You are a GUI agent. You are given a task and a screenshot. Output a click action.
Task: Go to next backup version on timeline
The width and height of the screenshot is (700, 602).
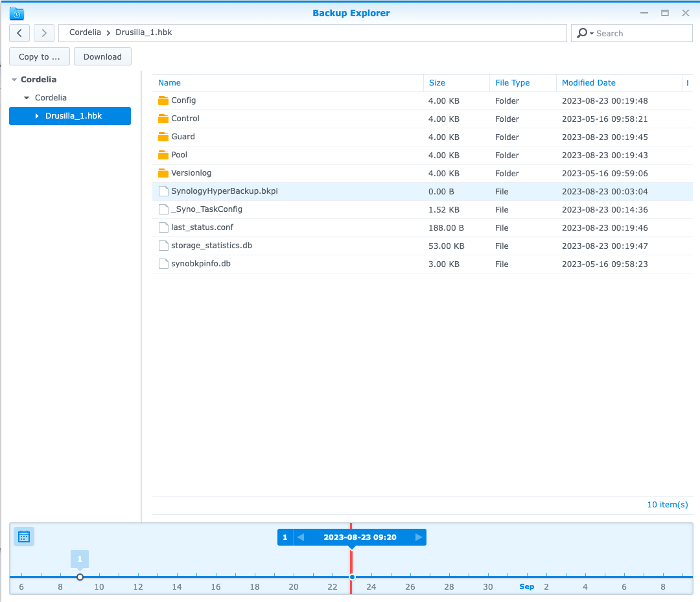point(418,537)
